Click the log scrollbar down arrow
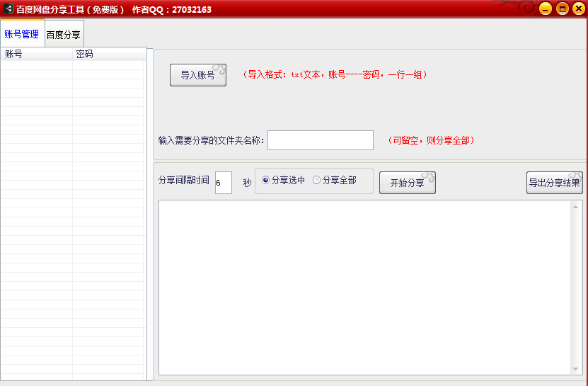Image resolution: width=588 pixels, height=386 pixels. pyautogui.click(x=575, y=369)
